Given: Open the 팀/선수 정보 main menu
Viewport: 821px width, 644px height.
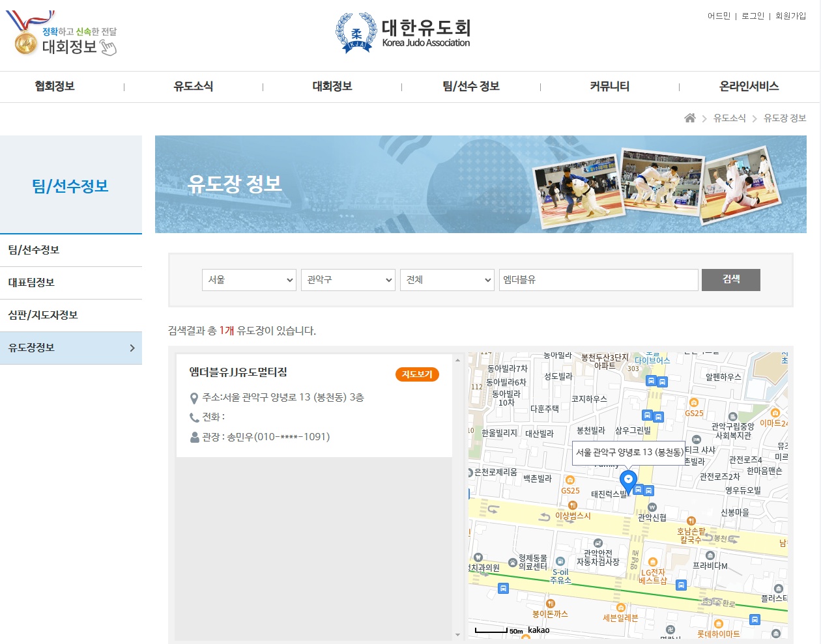Looking at the screenshot, I should 470,87.
